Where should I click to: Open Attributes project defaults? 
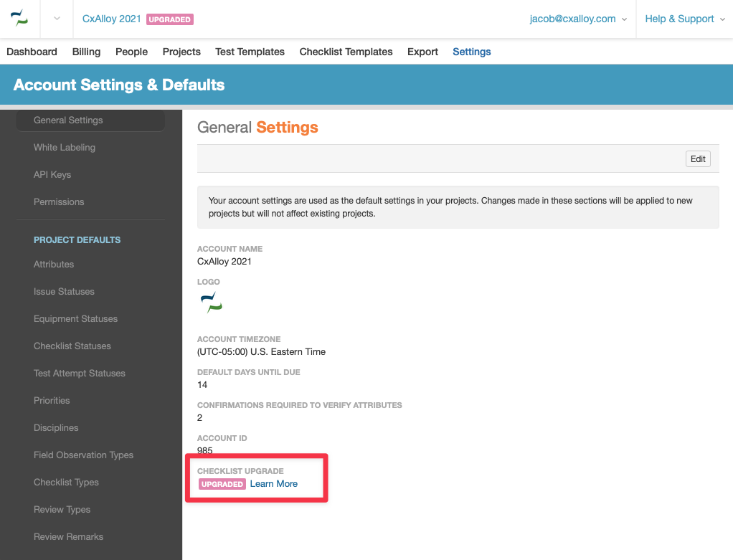(54, 264)
